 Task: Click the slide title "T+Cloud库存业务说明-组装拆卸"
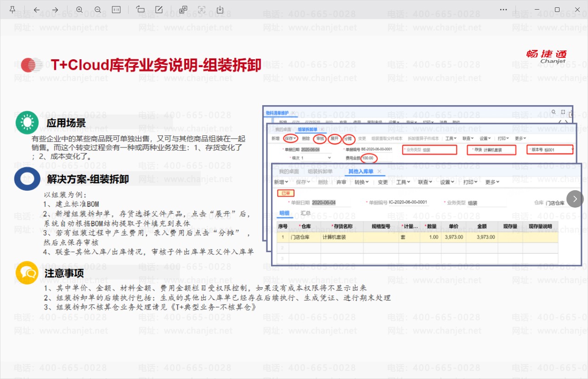pyautogui.click(x=156, y=65)
